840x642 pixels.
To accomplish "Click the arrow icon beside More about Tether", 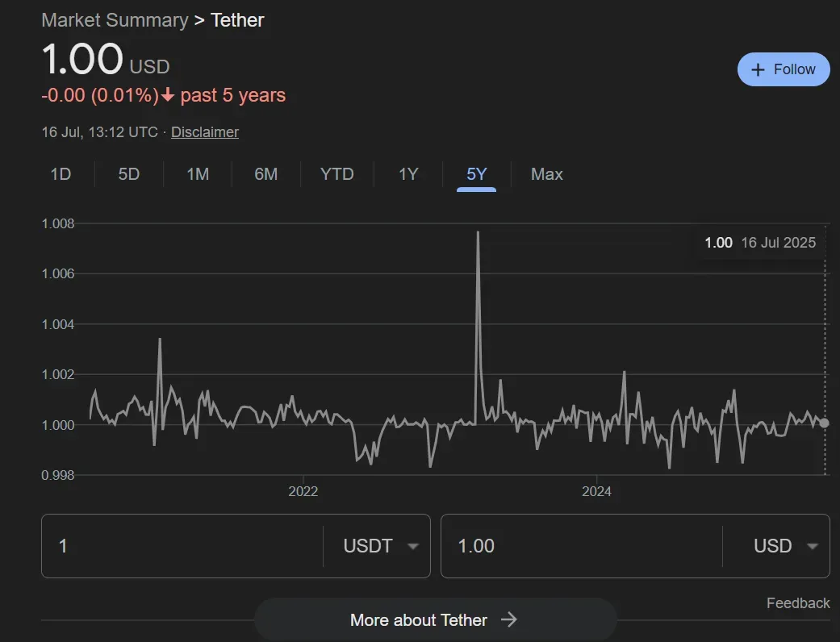I will [509, 619].
